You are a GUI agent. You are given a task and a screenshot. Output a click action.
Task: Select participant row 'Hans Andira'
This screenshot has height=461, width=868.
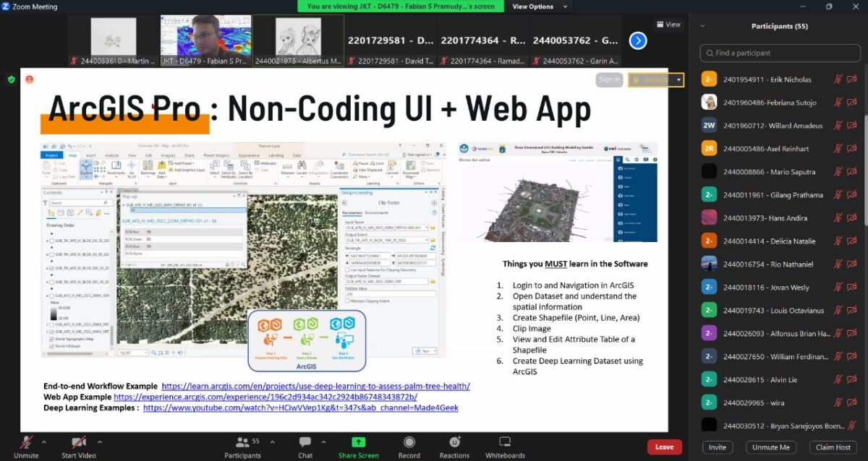click(778, 218)
